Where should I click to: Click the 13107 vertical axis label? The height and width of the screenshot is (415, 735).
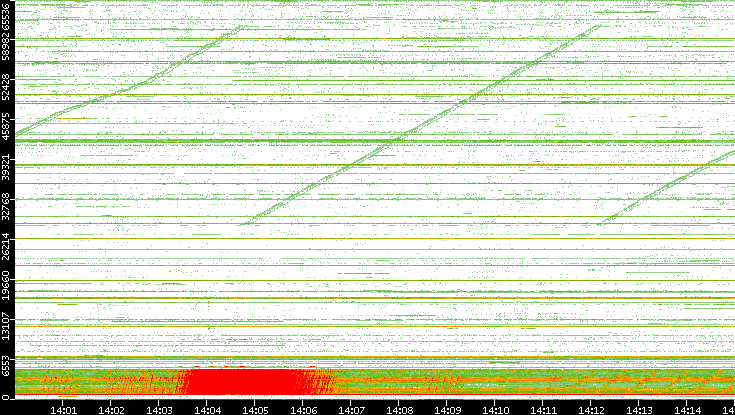tap(7, 327)
